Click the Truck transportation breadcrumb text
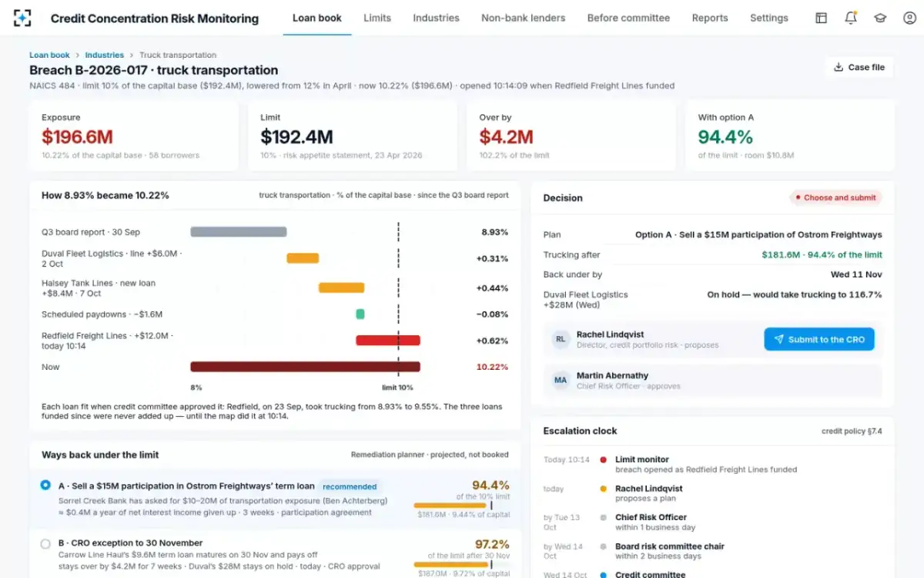This screenshot has height=578, width=924. tap(178, 55)
